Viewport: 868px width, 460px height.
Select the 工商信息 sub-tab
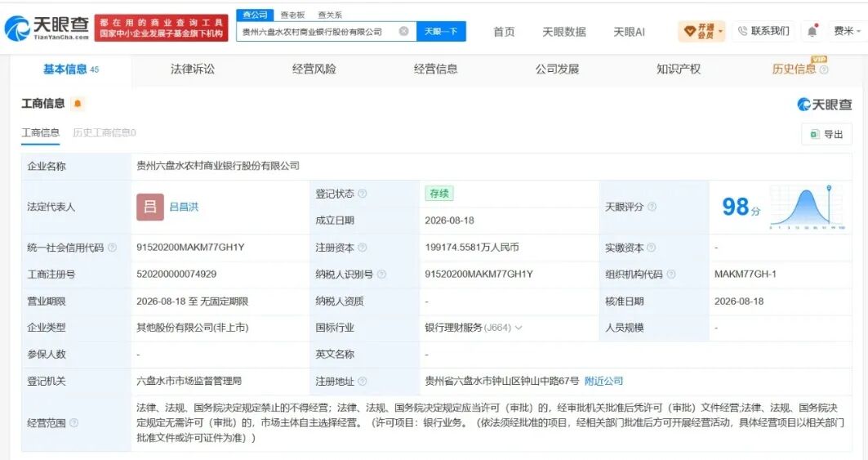(x=40, y=133)
